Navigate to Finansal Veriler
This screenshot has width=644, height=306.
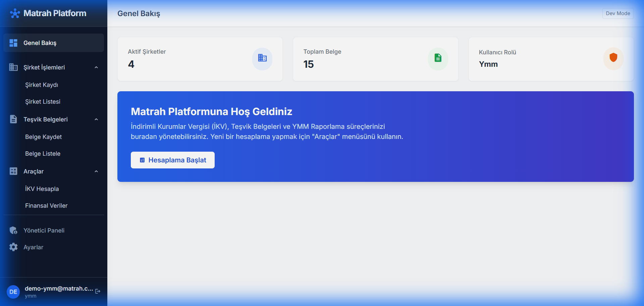[46, 206]
